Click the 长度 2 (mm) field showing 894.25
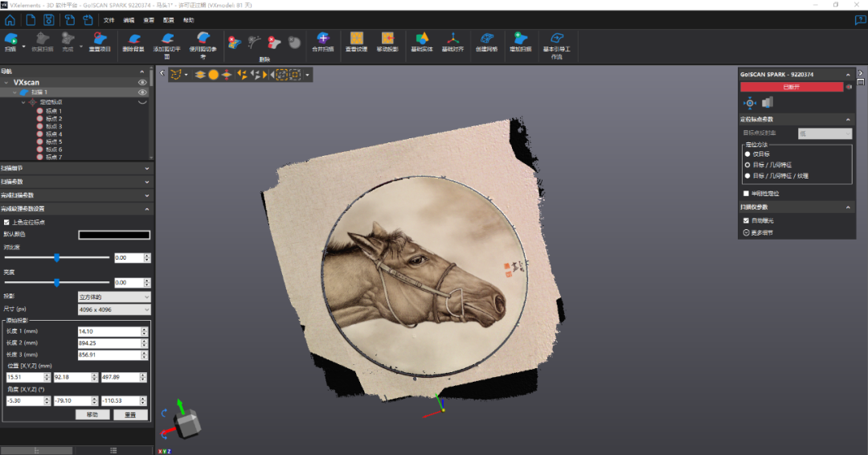868x455 pixels. click(113, 343)
